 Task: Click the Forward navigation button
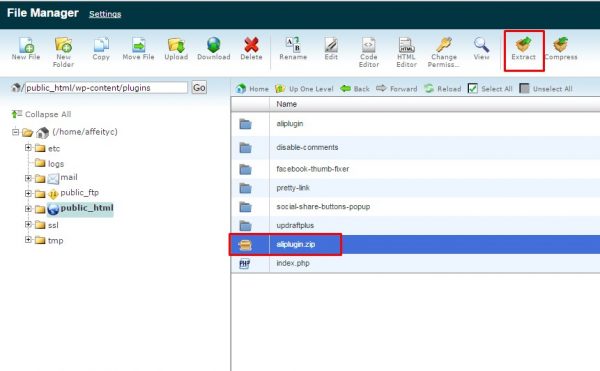pyautogui.click(x=396, y=89)
